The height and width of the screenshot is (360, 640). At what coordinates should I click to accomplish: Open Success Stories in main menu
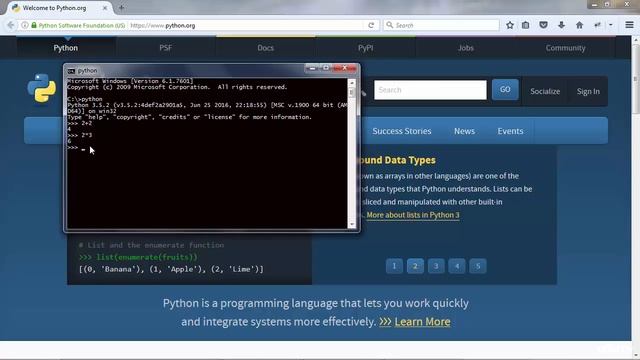tap(402, 131)
